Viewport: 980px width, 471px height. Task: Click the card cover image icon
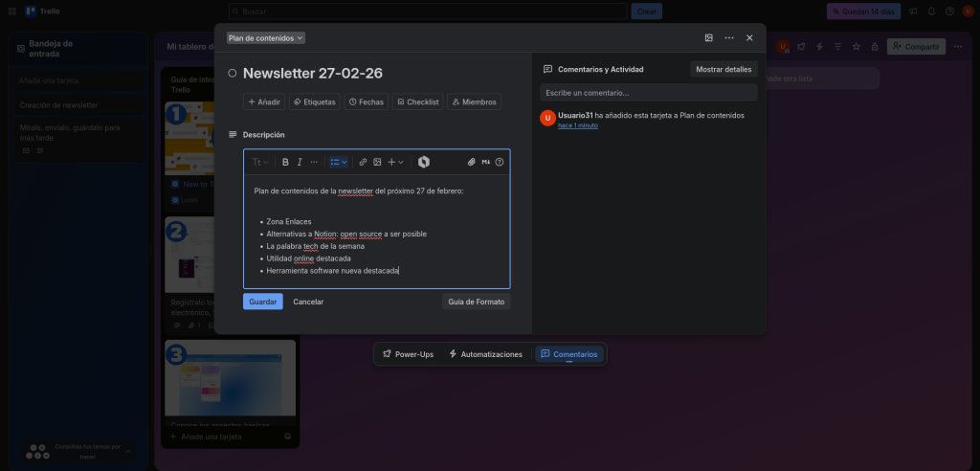tap(709, 38)
